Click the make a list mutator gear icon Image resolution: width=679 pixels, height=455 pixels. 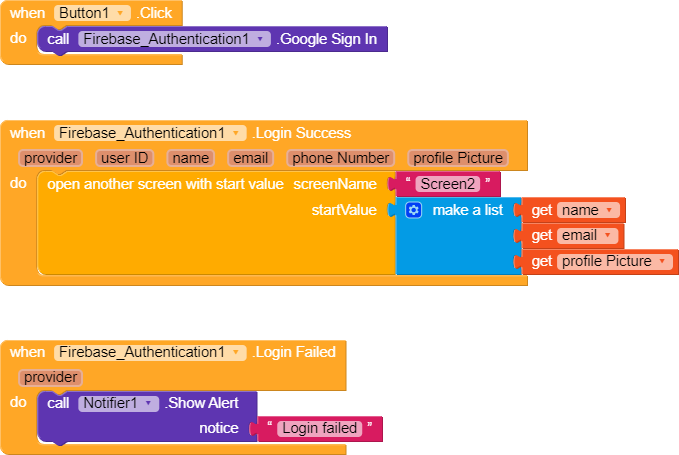click(x=414, y=210)
